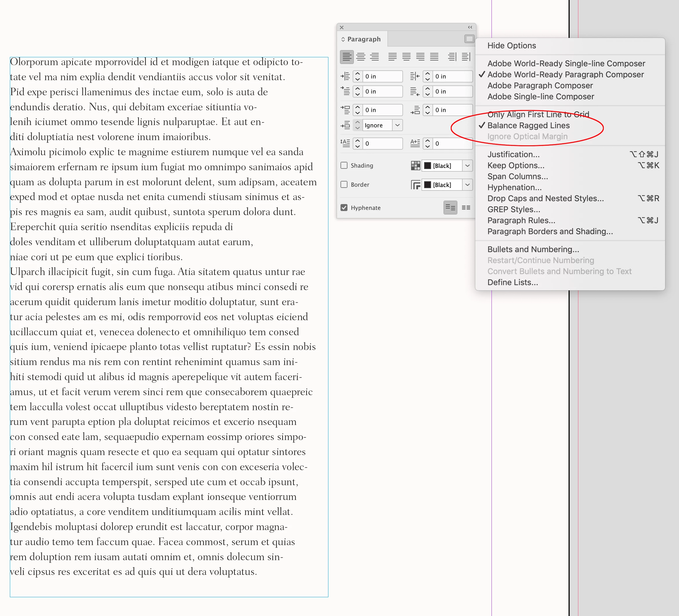Select the Align Center paragraph icon

pyautogui.click(x=361, y=57)
